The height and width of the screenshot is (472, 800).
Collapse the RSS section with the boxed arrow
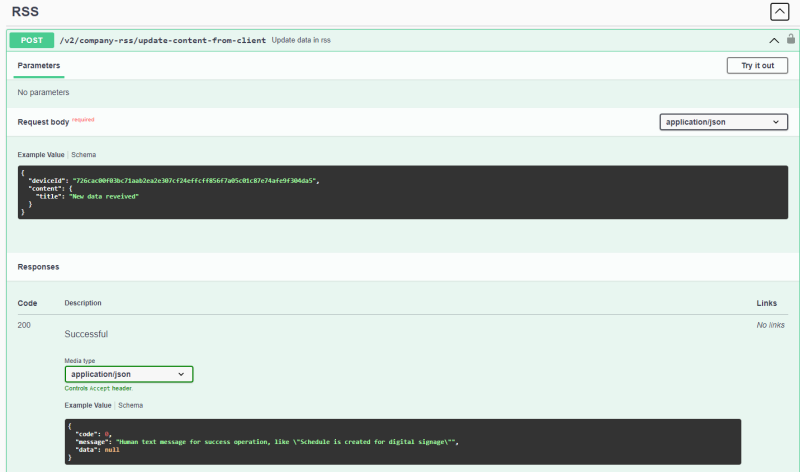(x=779, y=12)
